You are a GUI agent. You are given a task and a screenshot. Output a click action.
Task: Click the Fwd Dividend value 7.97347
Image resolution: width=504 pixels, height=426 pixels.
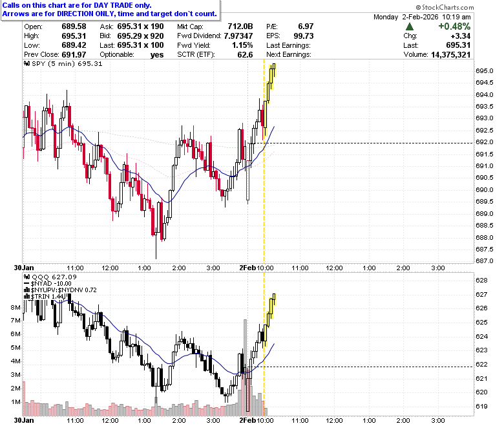click(238, 36)
